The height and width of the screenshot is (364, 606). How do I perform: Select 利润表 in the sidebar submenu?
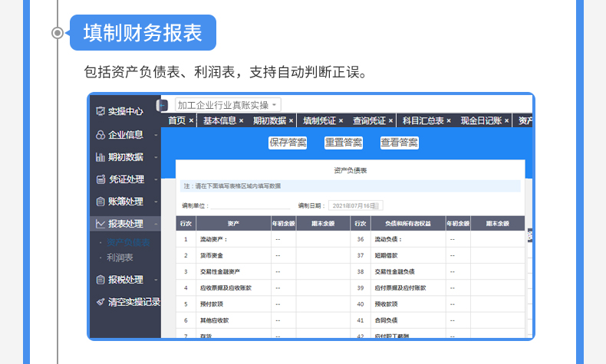(x=120, y=257)
